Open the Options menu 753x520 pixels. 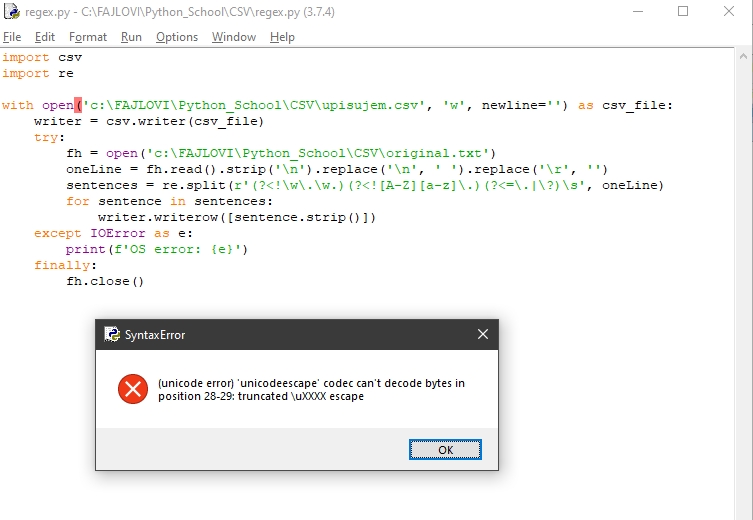coord(177,37)
